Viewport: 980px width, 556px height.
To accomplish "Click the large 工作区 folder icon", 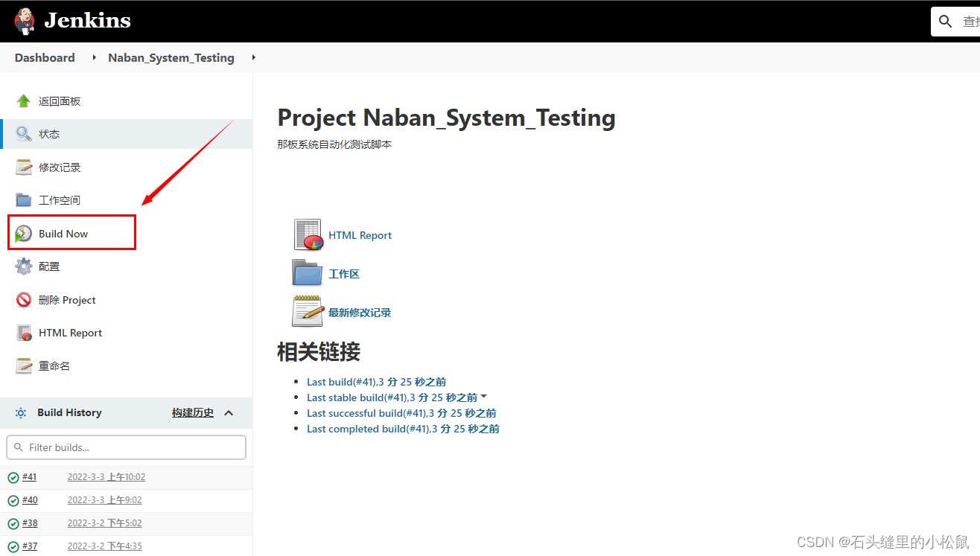I will (x=307, y=272).
